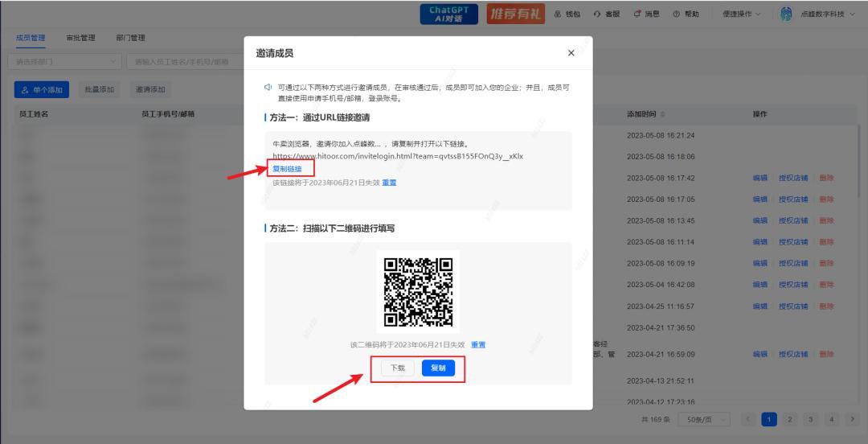Click the speaker notice icon in the dialog
Viewport: 868px width, 444px height.
(268, 88)
